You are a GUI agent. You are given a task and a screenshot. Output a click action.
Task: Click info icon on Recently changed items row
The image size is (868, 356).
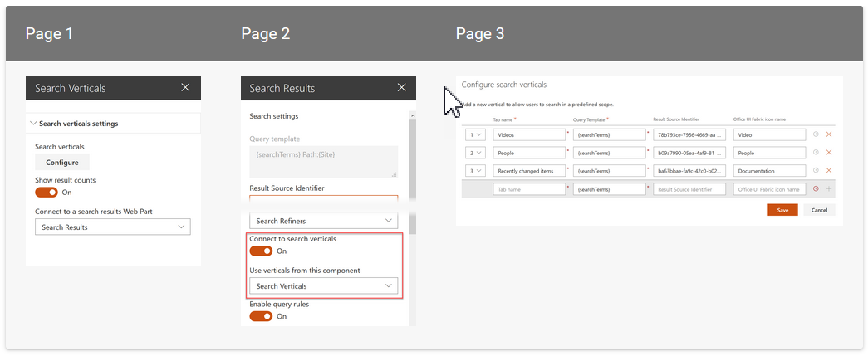point(816,171)
